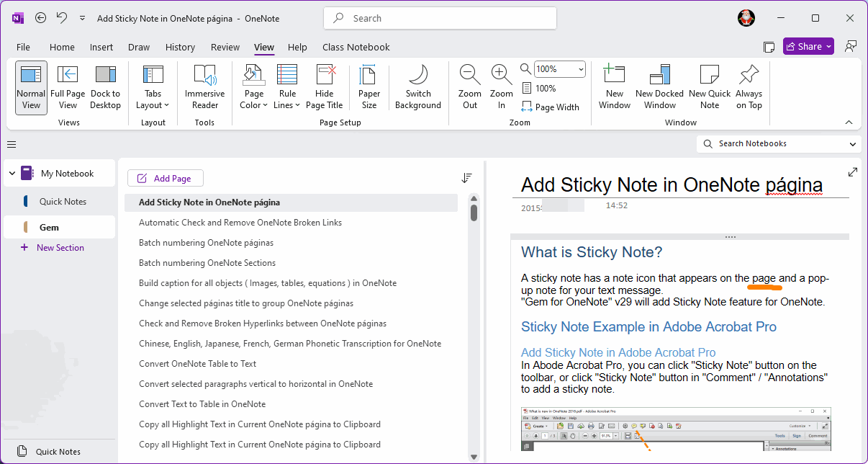Switch to the Review tab

click(x=225, y=47)
